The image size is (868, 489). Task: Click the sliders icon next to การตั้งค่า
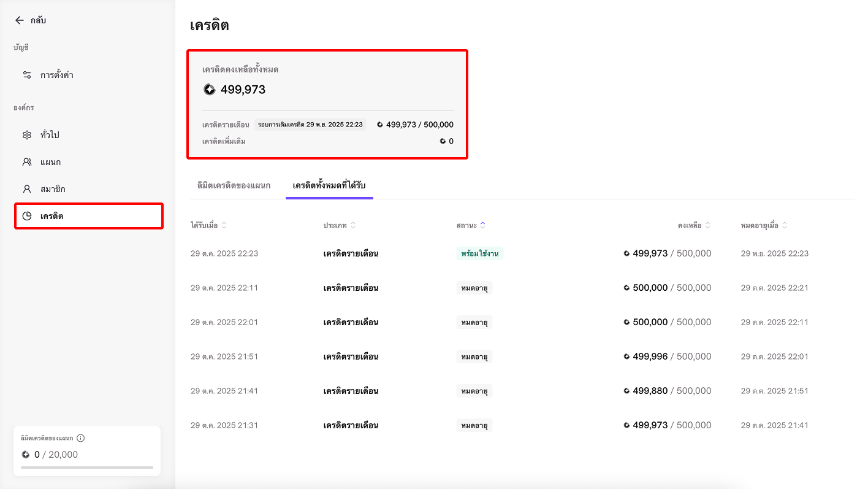(27, 75)
